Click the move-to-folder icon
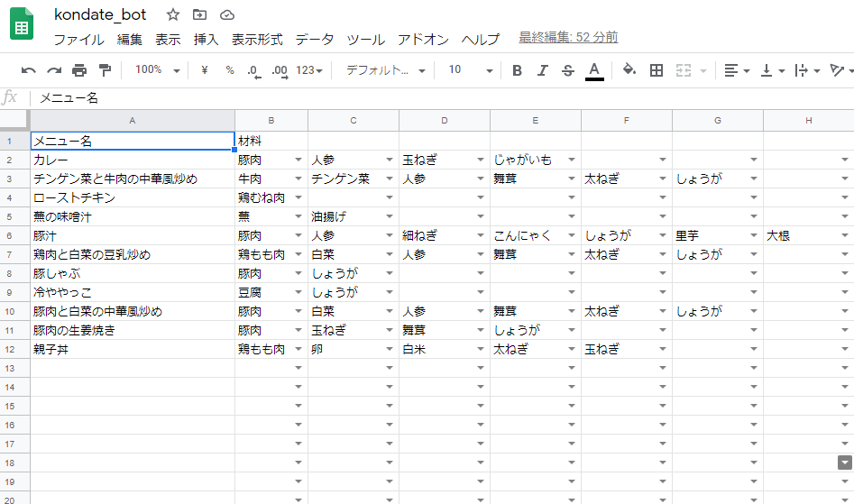The image size is (854, 504). click(200, 14)
